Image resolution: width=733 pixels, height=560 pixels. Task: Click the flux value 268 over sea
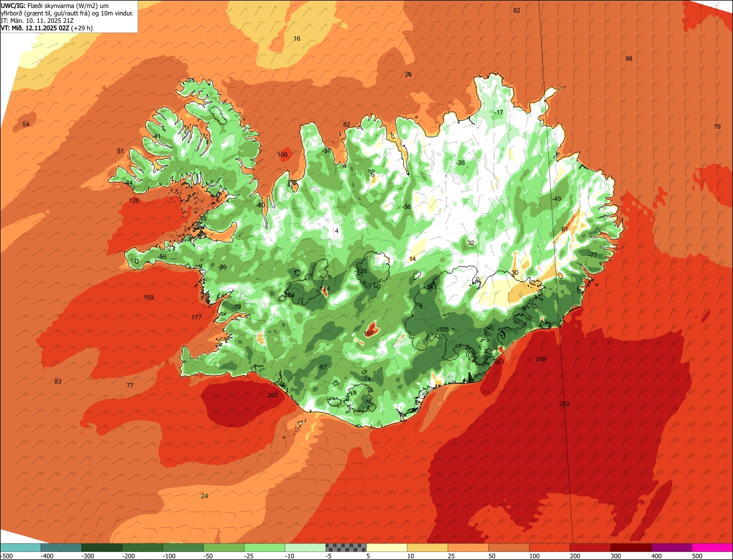click(541, 359)
